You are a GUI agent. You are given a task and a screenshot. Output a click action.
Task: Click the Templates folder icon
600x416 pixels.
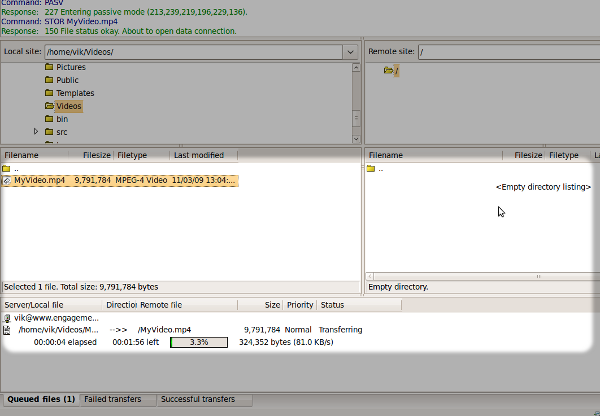49,93
